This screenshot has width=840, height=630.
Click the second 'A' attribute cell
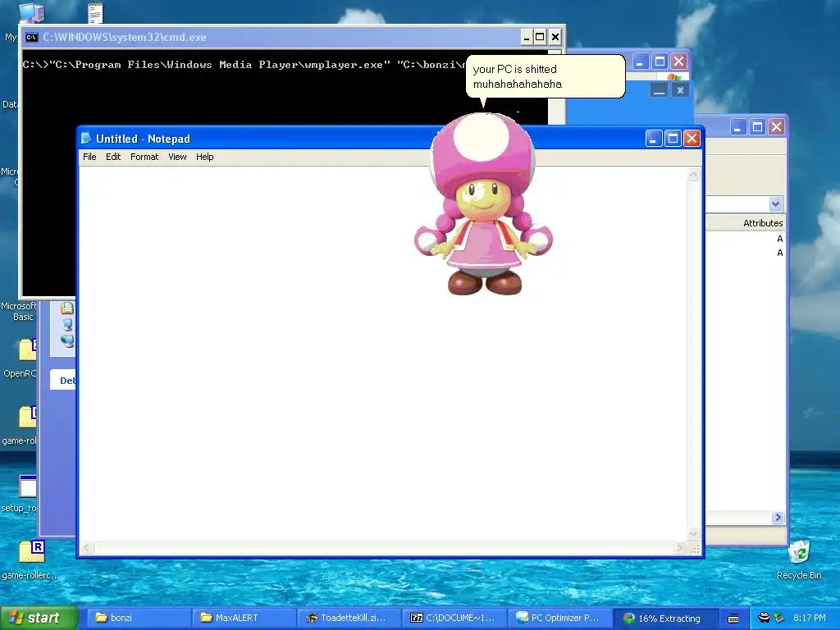[x=780, y=253]
